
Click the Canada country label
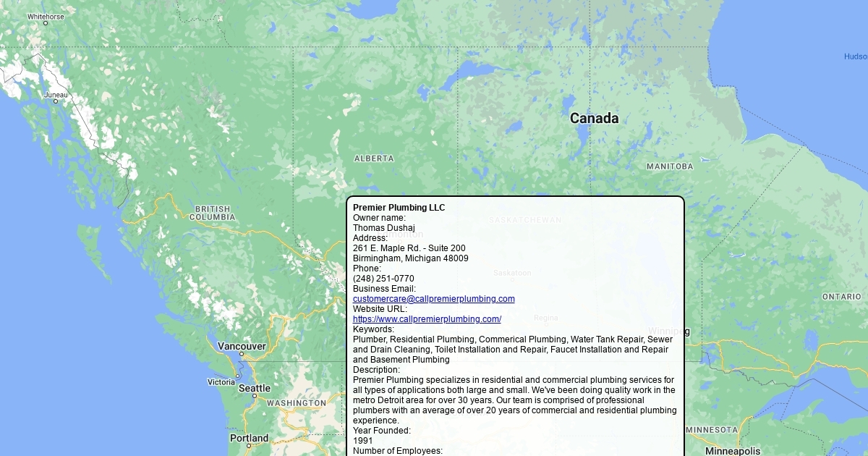tap(594, 119)
